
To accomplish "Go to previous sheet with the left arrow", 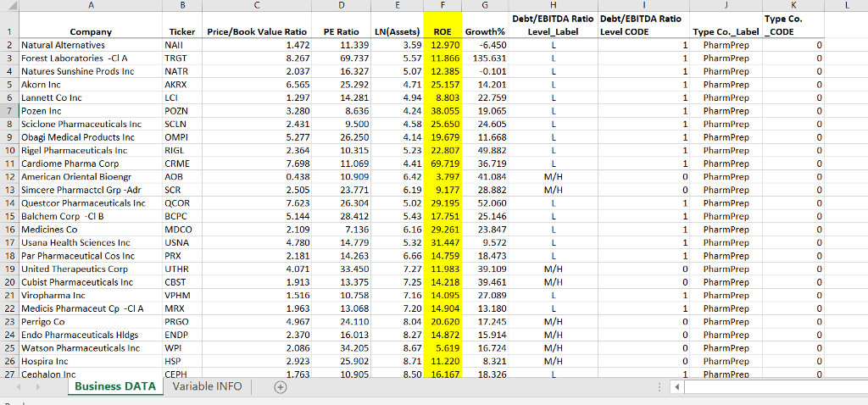I will [x=20, y=386].
